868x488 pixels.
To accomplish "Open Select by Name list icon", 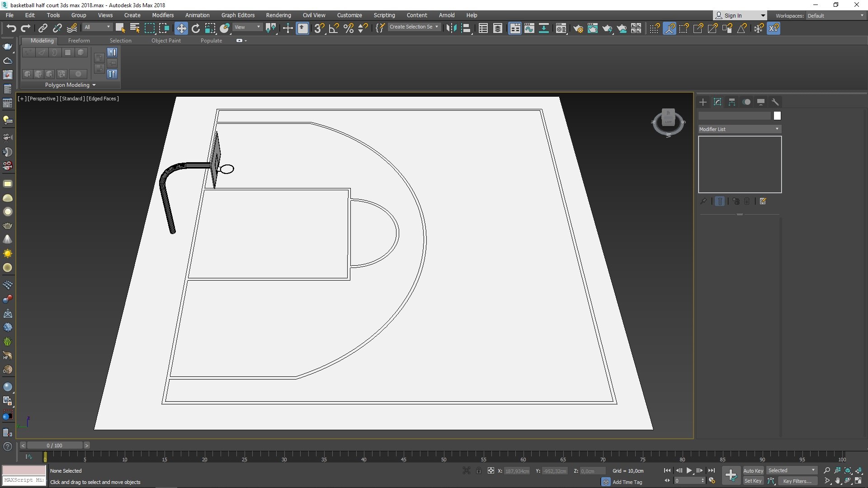I will 135,28.
